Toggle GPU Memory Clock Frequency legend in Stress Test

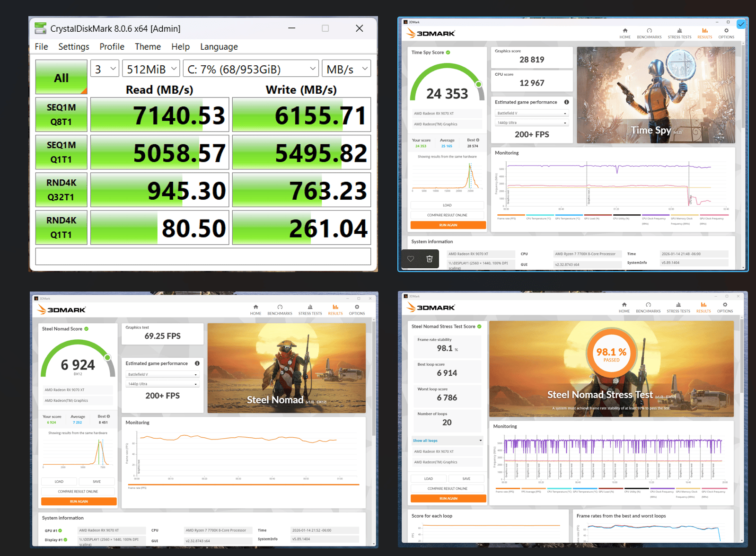pyautogui.click(x=687, y=493)
